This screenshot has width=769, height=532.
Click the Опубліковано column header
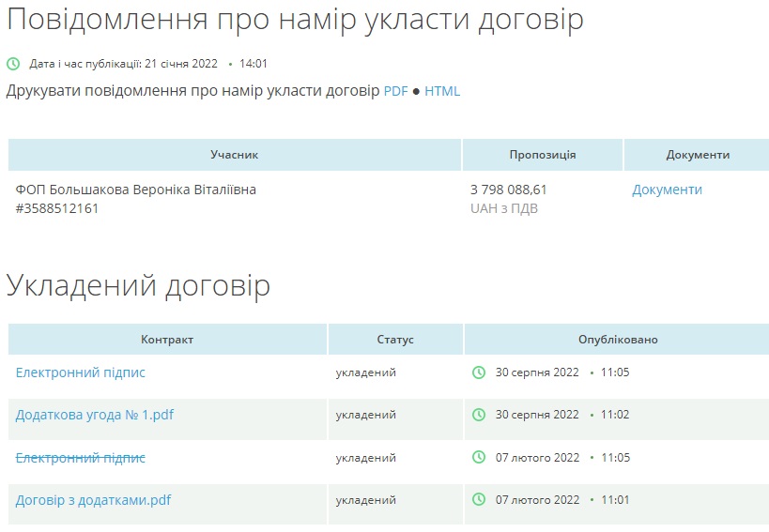click(x=618, y=340)
